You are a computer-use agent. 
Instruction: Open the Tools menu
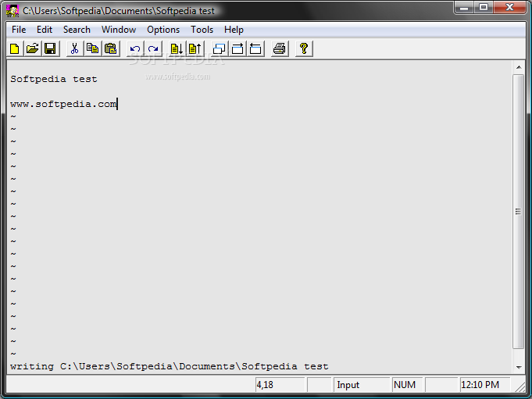[x=202, y=30]
